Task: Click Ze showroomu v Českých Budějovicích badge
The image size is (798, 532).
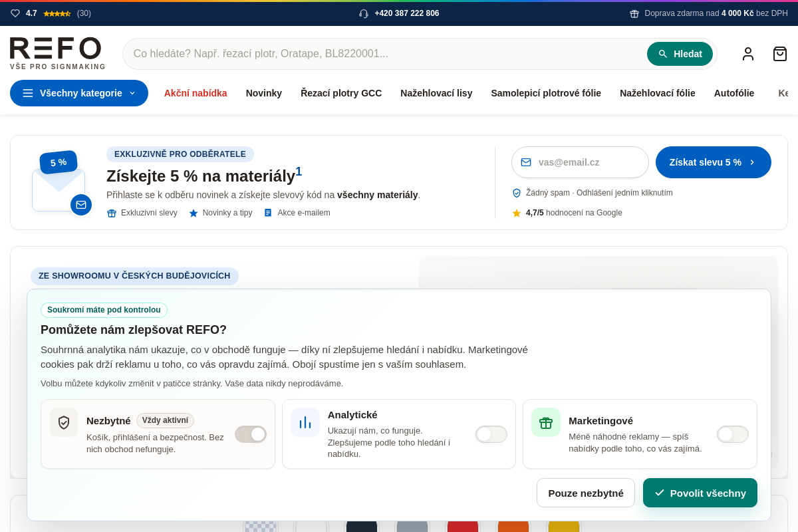Action: point(134,276)
